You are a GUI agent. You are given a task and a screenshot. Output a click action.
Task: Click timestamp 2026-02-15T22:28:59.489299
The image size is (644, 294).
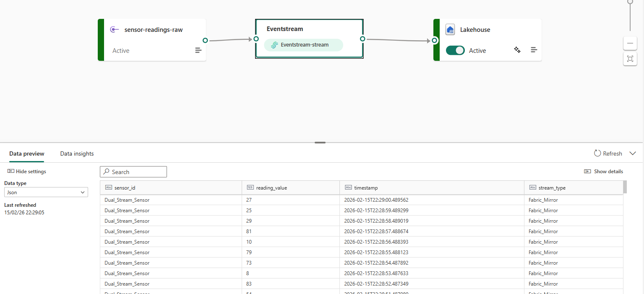click(376, 211)
